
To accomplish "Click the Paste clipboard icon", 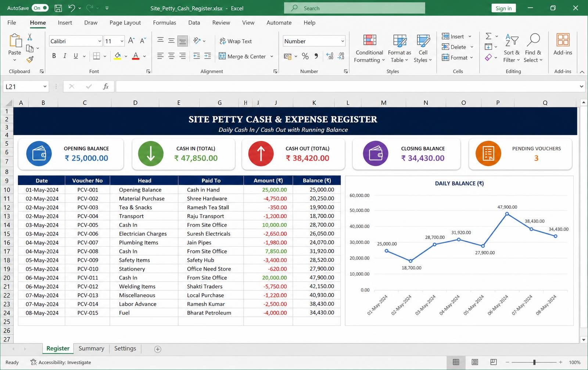I will (x=15, y=40).
